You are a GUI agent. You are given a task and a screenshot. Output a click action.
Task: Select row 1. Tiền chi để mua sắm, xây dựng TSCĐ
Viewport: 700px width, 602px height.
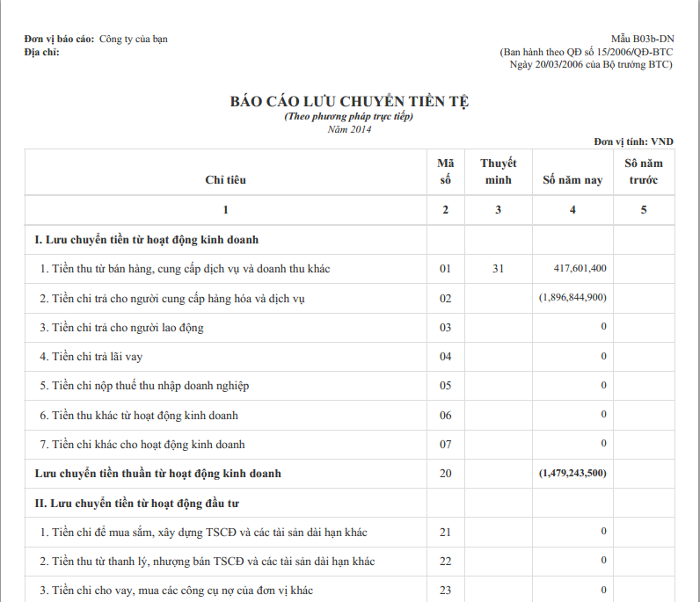203,533
